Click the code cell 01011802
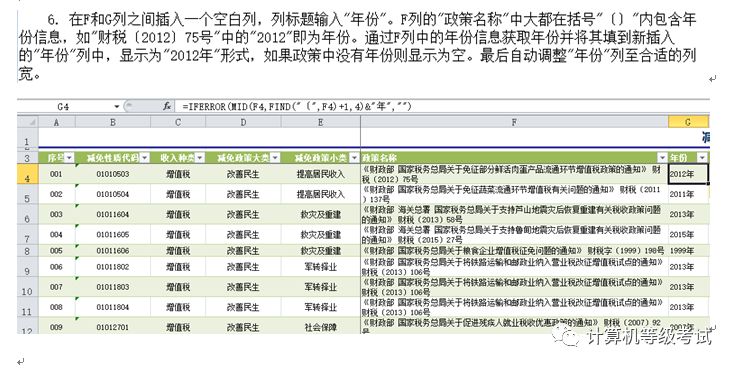Screen dimensions: 735x368 point(112,267)
